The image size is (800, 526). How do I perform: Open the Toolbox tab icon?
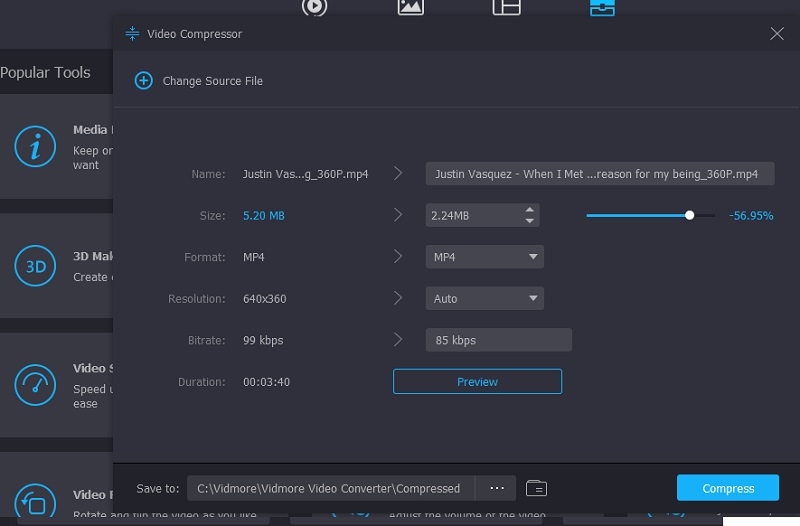tap(602, 7)
